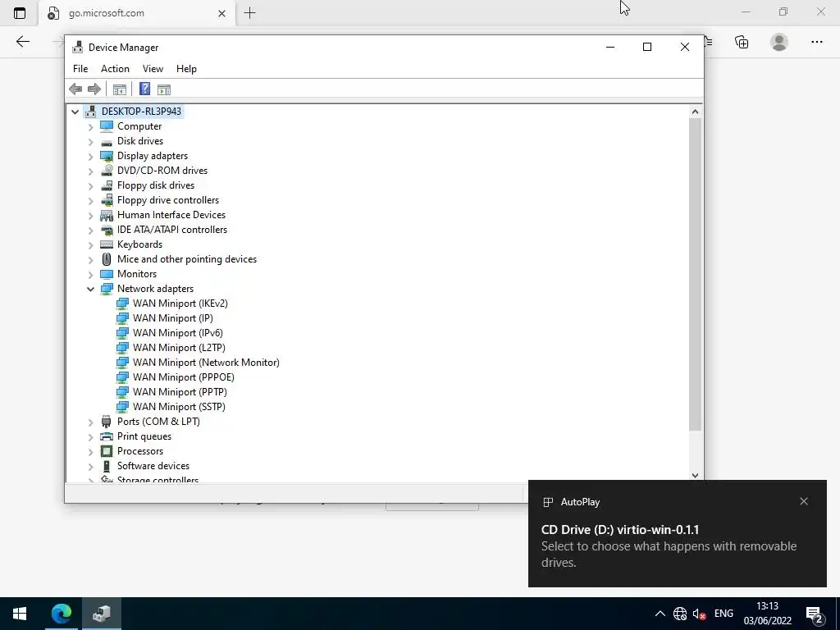The width and height of the screenshot is (840, 630).
Task: Click the Forward arrow in Device Manager toolbar
Action: point(94,89)
